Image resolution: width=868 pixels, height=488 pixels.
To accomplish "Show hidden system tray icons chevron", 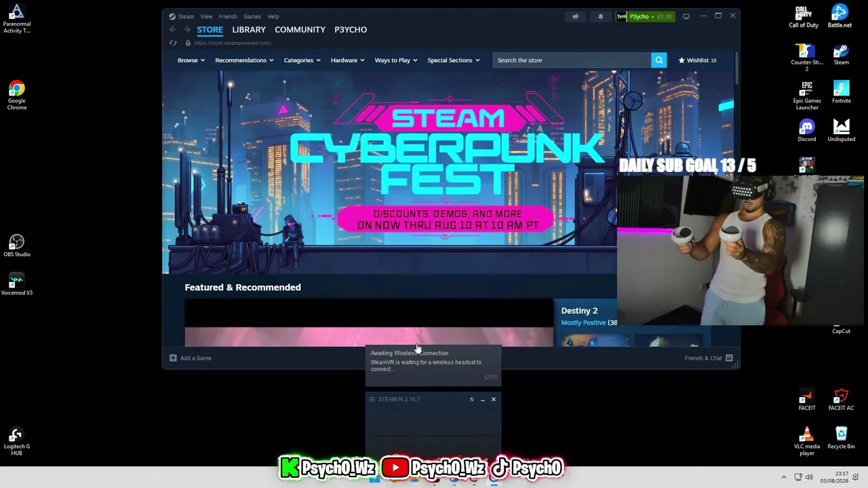I will (x=784, y=477).
